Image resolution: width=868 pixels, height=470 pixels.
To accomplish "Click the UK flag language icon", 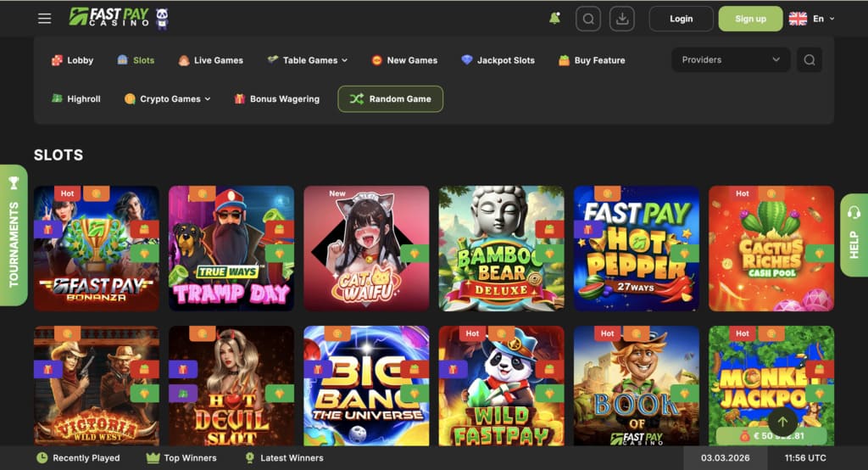I will [798, 19].
